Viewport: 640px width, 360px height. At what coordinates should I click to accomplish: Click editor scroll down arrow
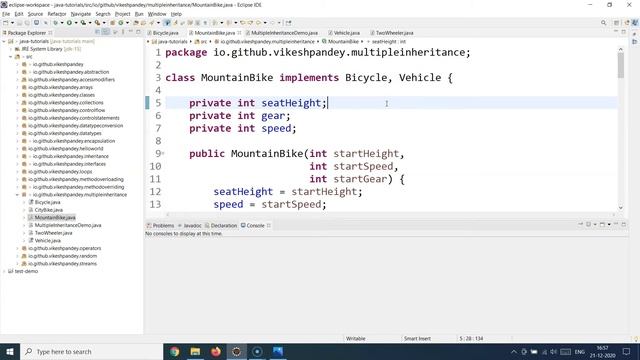coord(621,207)
